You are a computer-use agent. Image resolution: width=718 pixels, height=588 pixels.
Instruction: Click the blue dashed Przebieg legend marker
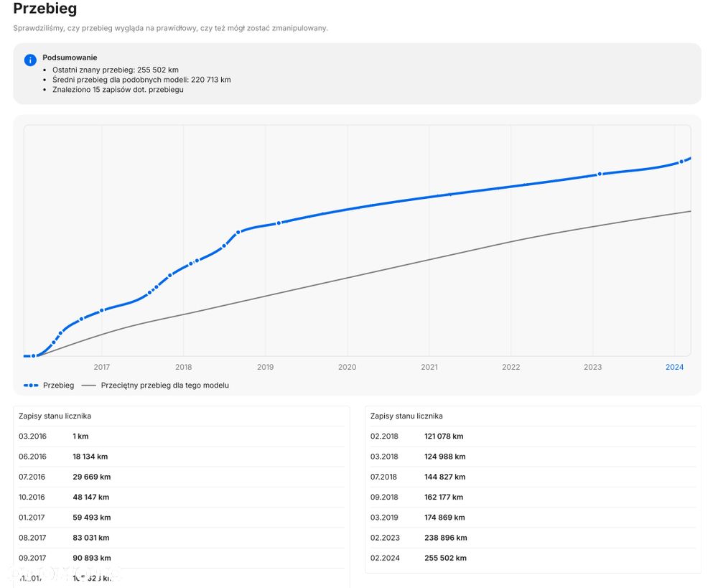30,386
